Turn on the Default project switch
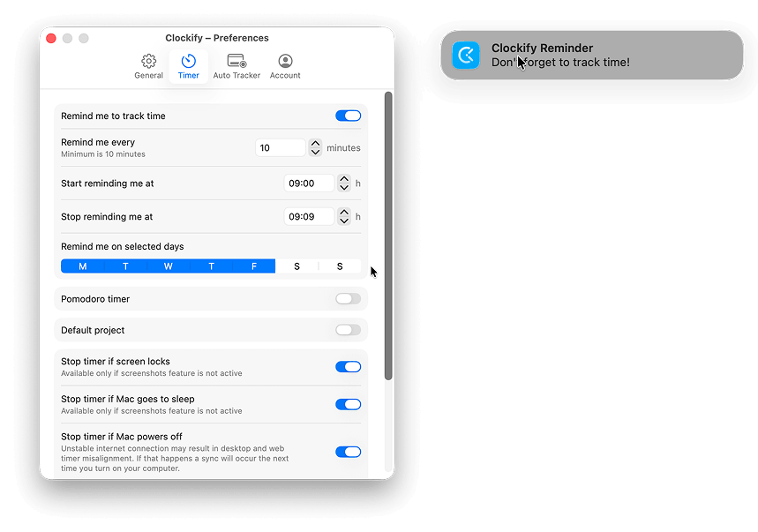Screen dimensions: 758x532 348,330
